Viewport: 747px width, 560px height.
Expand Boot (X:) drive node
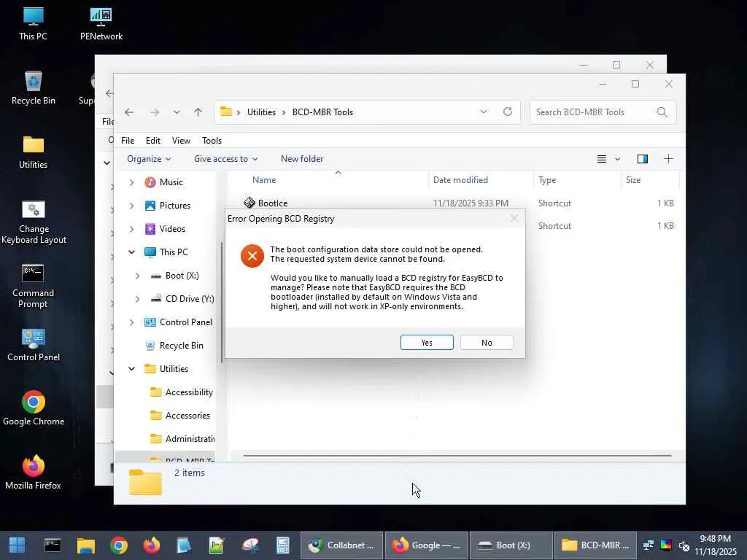click(x=137, y=276)
